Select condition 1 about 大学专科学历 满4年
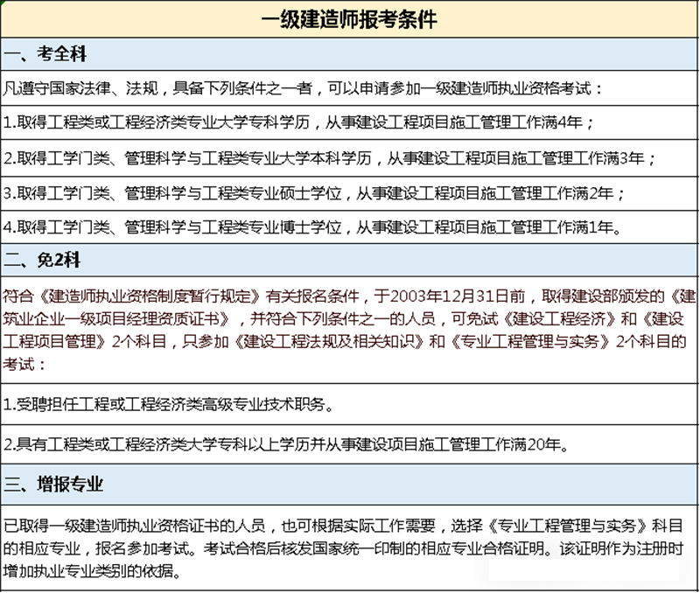Screen dimensions: 700x593 pyautogui.click(x=298, y=122)
